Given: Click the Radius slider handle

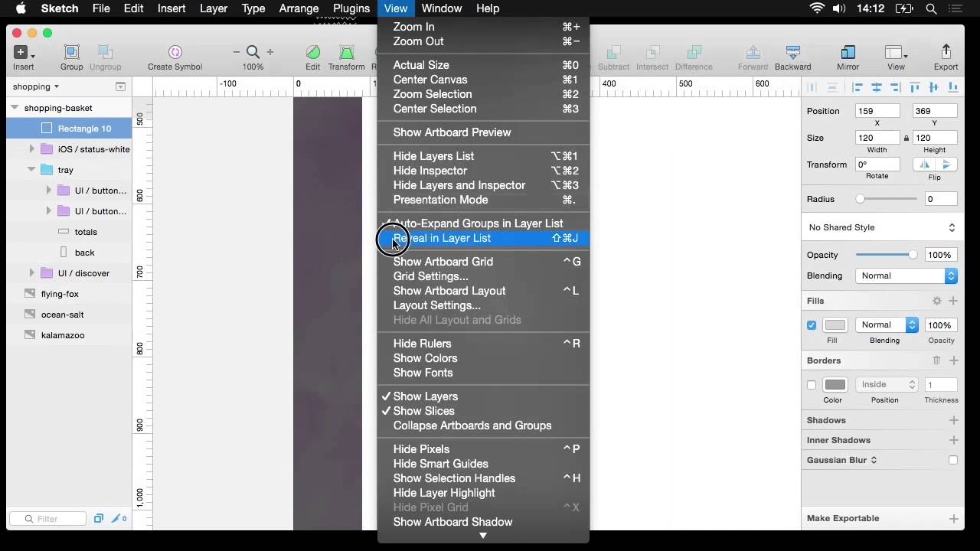Looking at the screenshot, I should point(860,199).
